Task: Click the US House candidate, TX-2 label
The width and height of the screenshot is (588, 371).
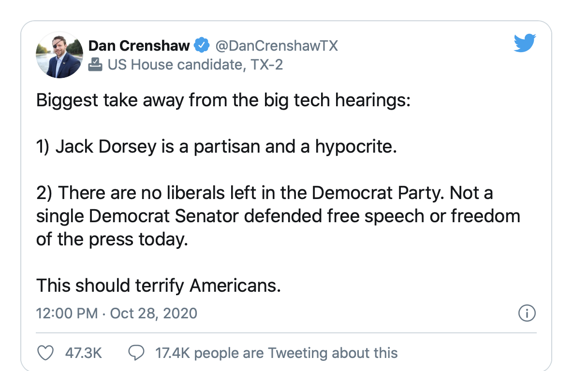Action: pos(195,64)
